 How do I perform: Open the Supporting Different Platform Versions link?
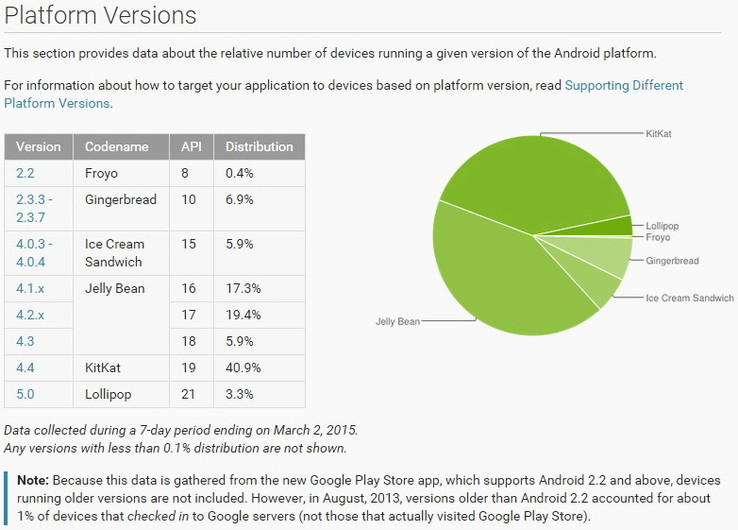[x=624, y=86]
